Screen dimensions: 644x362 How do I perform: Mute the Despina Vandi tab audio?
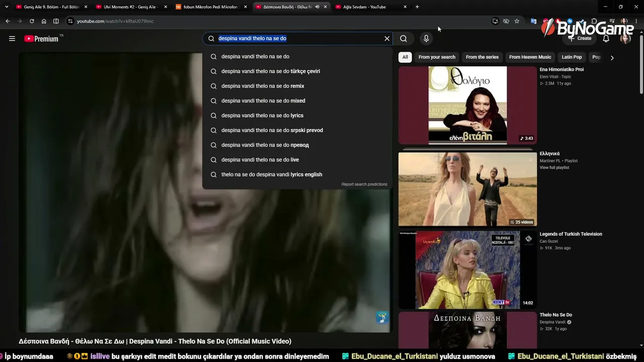point(317,7)
